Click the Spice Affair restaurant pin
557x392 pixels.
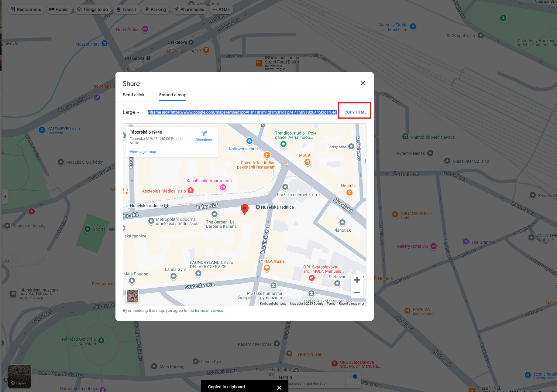(267, 155)
